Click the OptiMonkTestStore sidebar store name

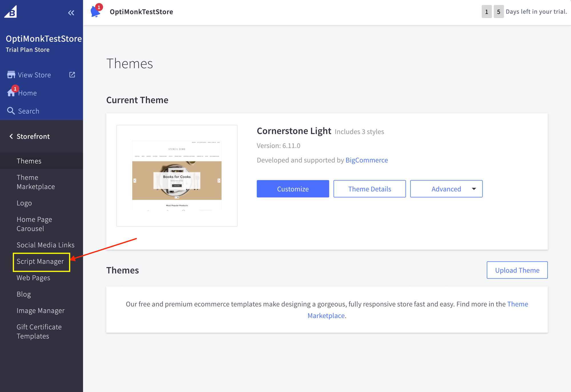[x=44, y=39]
